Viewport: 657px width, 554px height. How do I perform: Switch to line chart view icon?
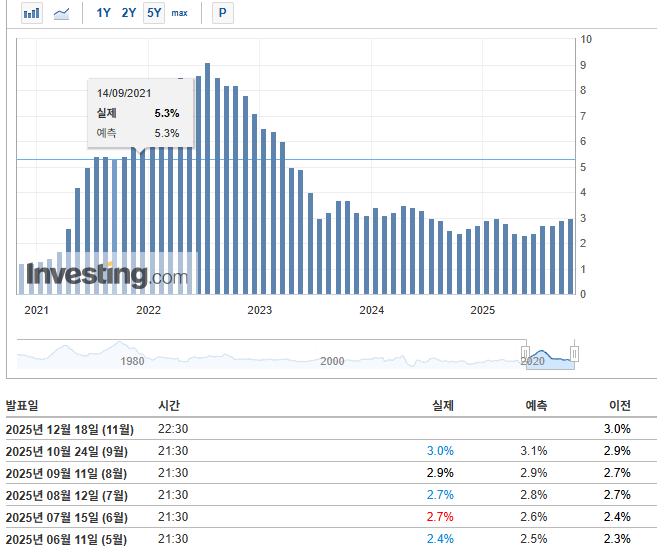tap(62, 13)
